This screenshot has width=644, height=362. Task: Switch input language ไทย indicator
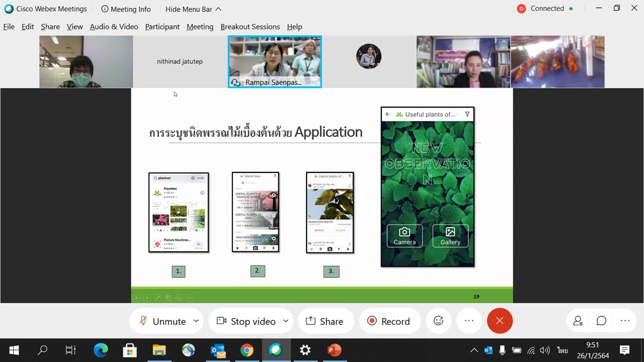pos(562,350)
